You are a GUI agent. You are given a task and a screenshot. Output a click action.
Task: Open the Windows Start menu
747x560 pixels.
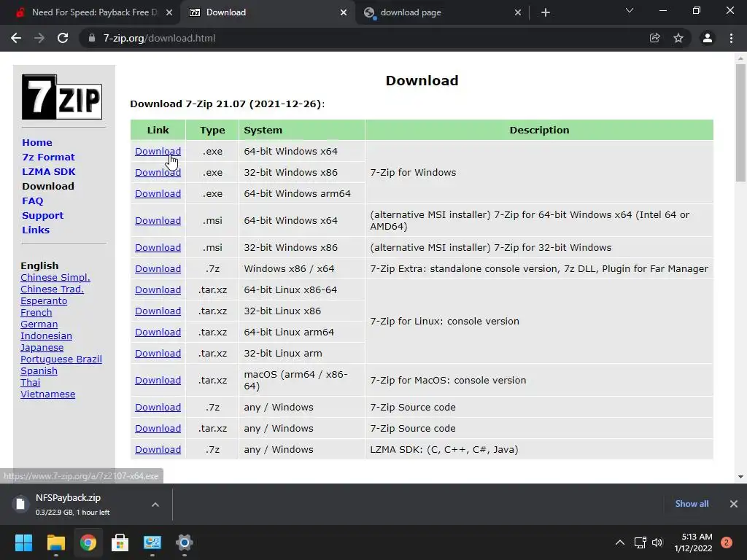coord(23,542)
